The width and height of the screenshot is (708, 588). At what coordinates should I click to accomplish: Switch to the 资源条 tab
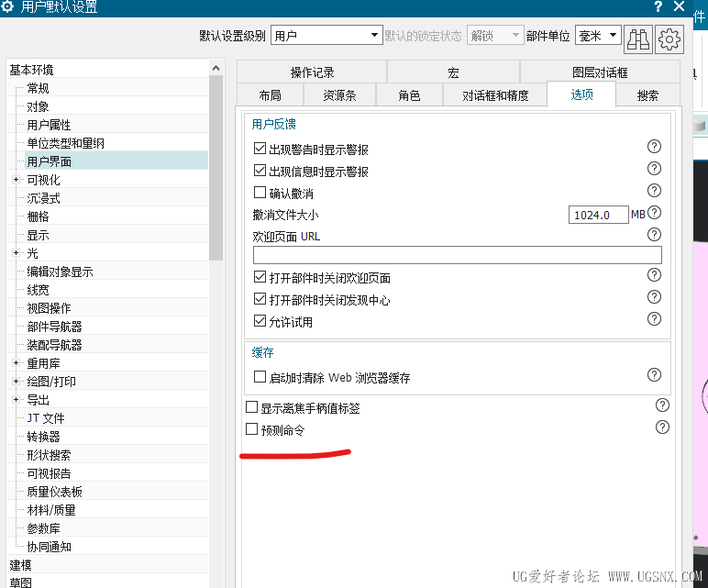[x=339, y=95]
